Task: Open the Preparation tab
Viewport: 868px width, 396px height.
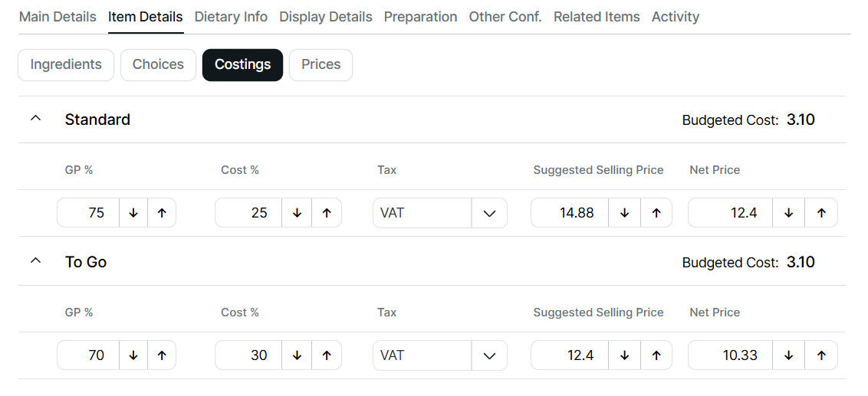Action: 420,17
